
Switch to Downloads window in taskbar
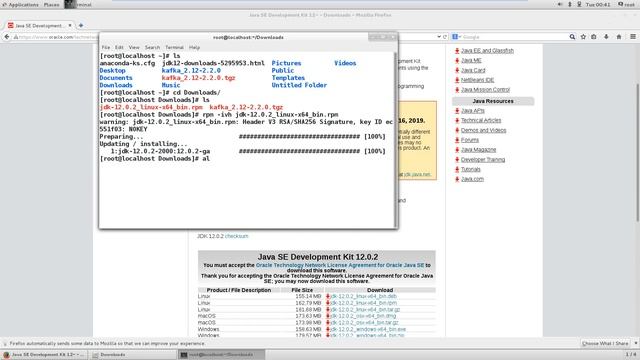point(133,355)
